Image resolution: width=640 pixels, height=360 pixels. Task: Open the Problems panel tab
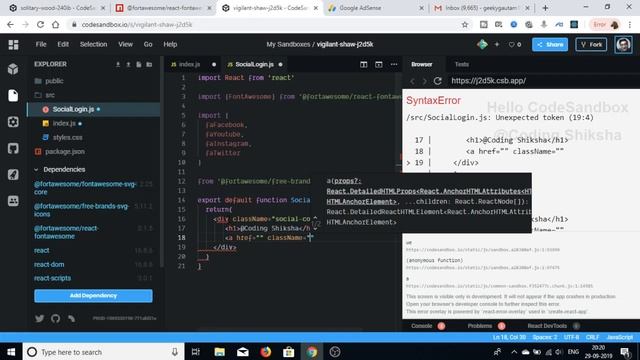[480, 326]
